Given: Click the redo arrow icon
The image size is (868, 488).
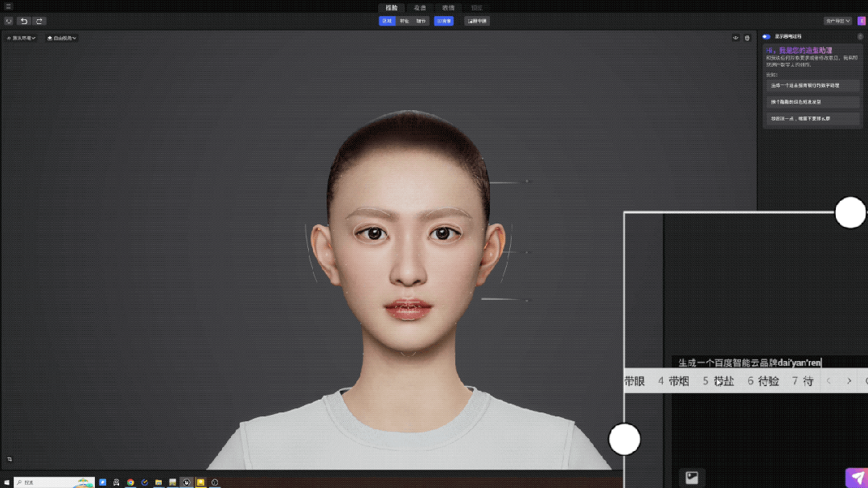Looking at the screenshot, I should tap(39, 21).
